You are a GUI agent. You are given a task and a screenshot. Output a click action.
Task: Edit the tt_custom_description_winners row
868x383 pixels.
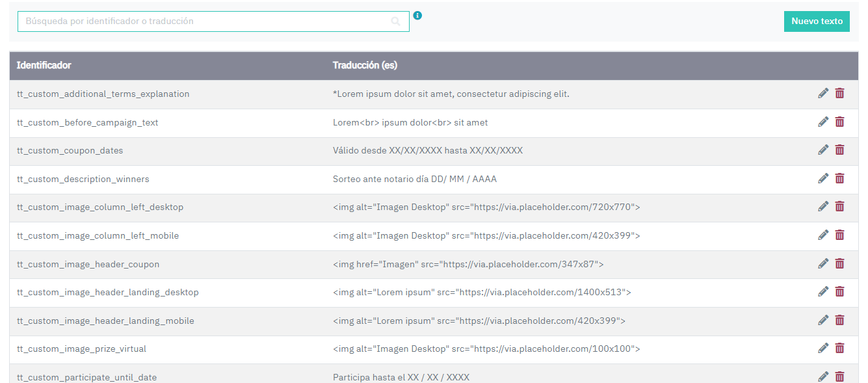(823, 179)
